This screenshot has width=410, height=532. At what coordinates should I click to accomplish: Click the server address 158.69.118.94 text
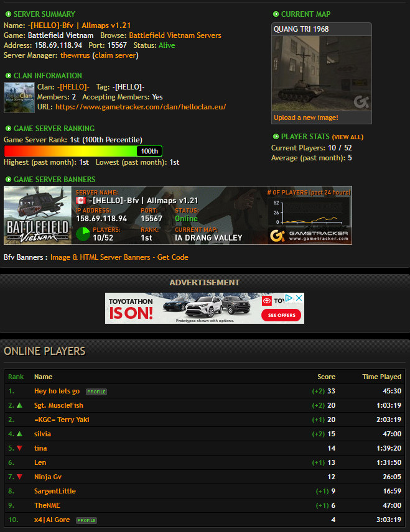point(58,45)
